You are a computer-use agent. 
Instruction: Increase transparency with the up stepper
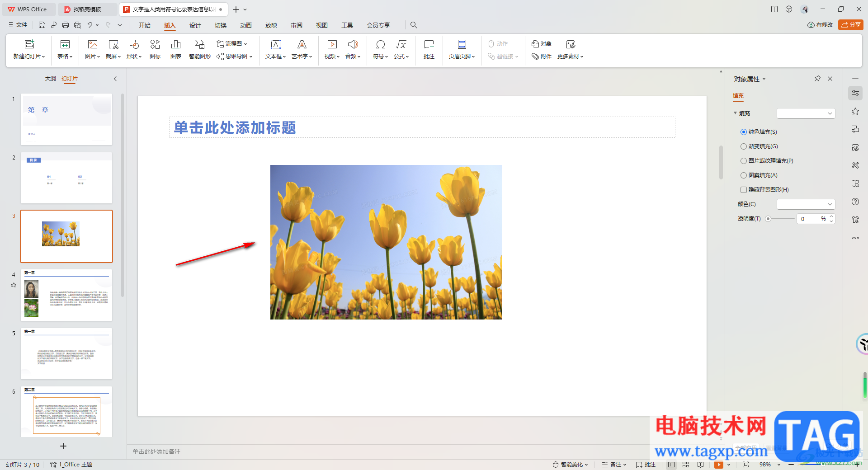tap(831, 216)
